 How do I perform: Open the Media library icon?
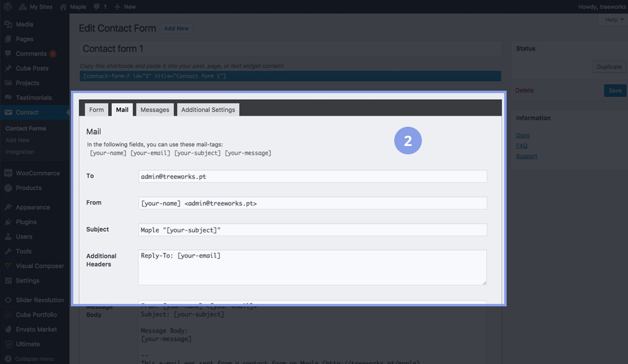(8, 25)
